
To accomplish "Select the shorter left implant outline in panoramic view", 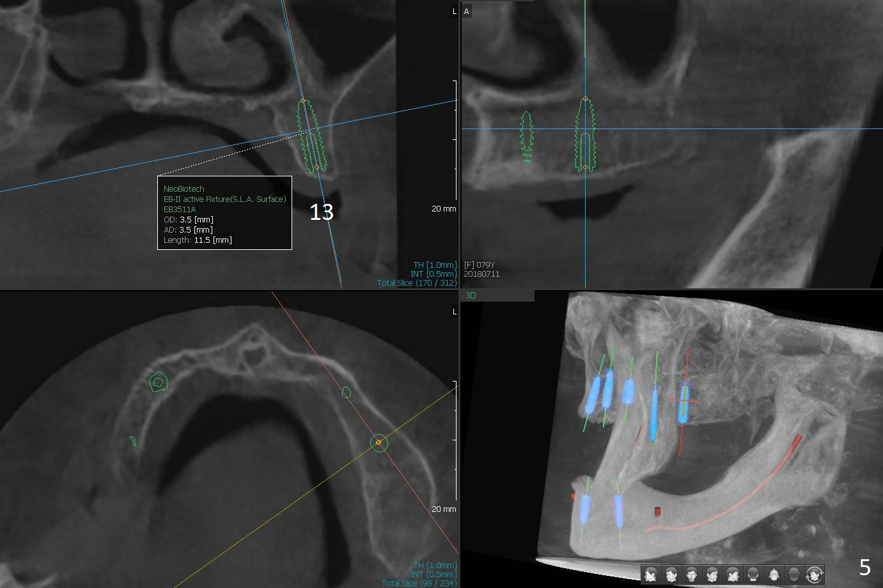I will click(x=527, y=136).
